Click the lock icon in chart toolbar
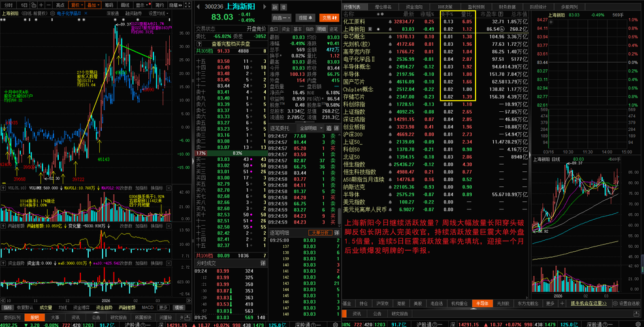Viewport: 644px width, 327px height. click(x=33, y=5)
